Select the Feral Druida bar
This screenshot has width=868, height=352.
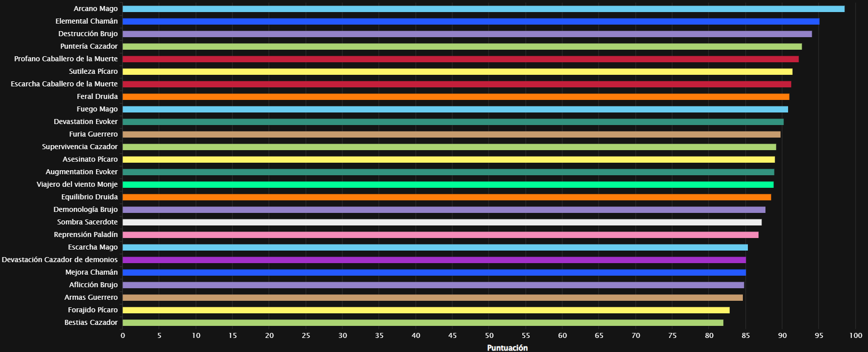click(456, 97)
